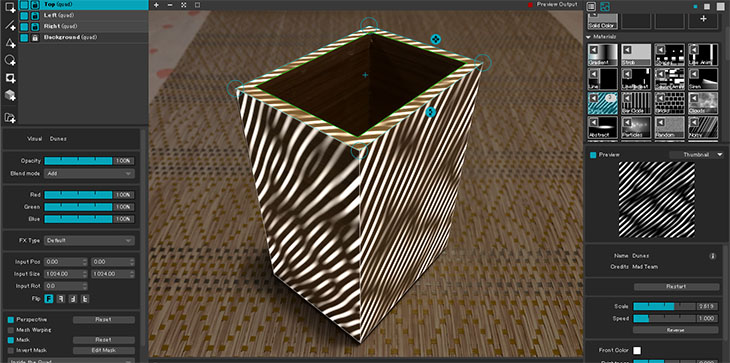
Task: Click the square view icon beside fit view
Action: point(197,5)
